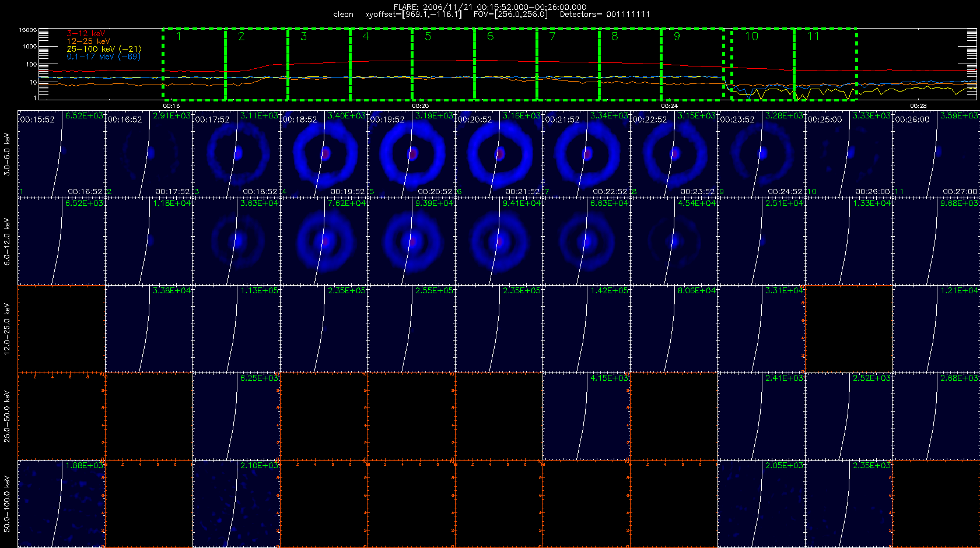Click the '00:24' time axis label
This screenshot has width=980, height=548.
coord(669,106)
